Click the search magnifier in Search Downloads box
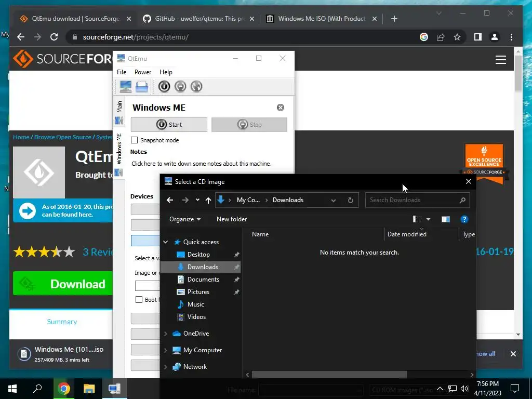This screenshot has height=399, width=532. click(462, 200)
